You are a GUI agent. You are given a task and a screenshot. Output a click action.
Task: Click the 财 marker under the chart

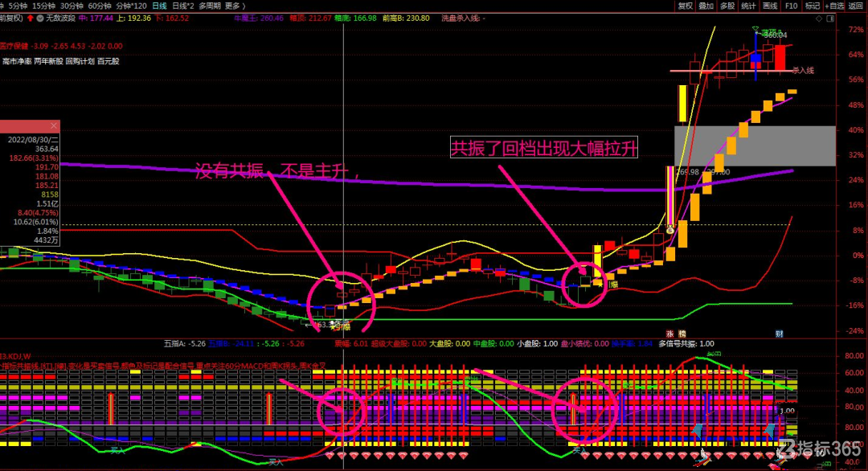[780, 334]
